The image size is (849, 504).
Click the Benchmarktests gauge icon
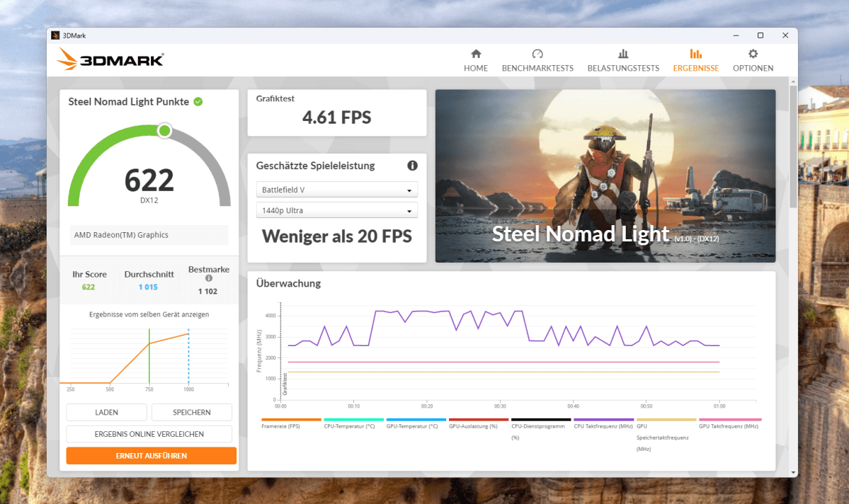[537, 54]
